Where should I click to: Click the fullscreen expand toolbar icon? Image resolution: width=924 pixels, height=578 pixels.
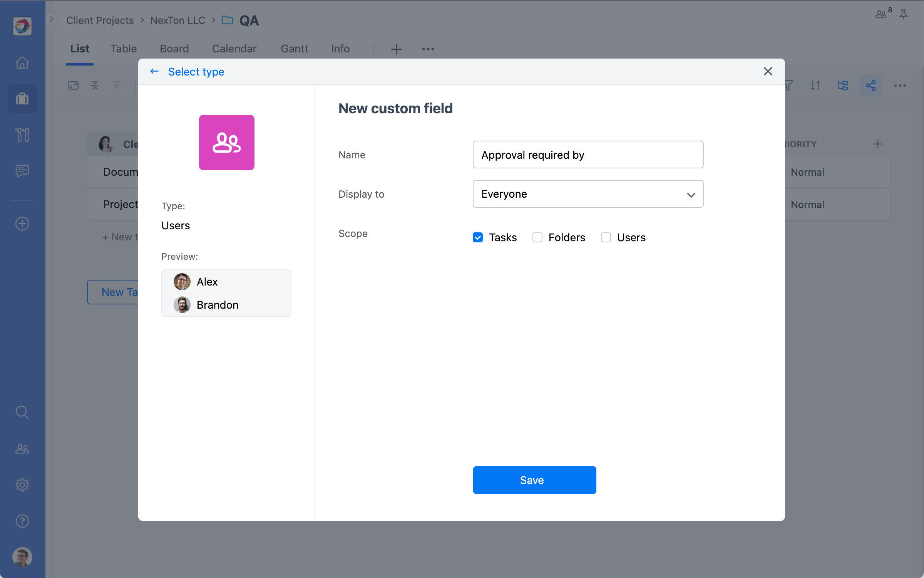point(73,85)
